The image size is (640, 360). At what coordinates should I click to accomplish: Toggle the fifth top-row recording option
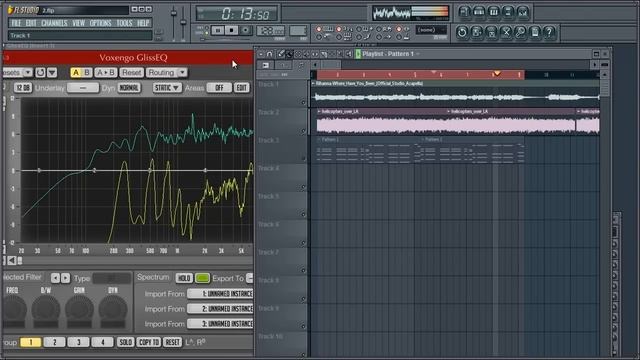pos(399,29)
